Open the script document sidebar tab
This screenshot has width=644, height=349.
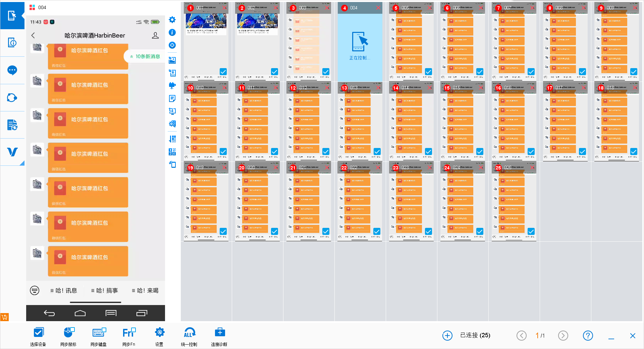(x=12, y=125)
